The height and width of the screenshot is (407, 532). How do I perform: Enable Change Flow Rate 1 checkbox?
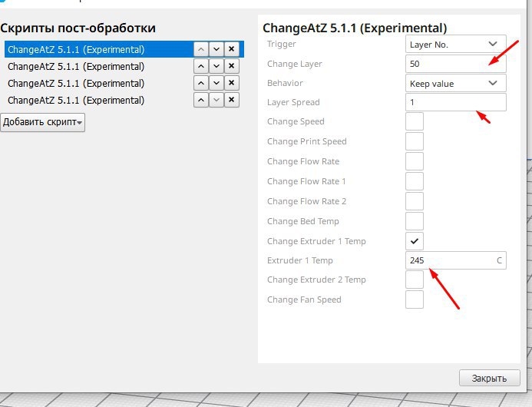[x=415, y=181]
